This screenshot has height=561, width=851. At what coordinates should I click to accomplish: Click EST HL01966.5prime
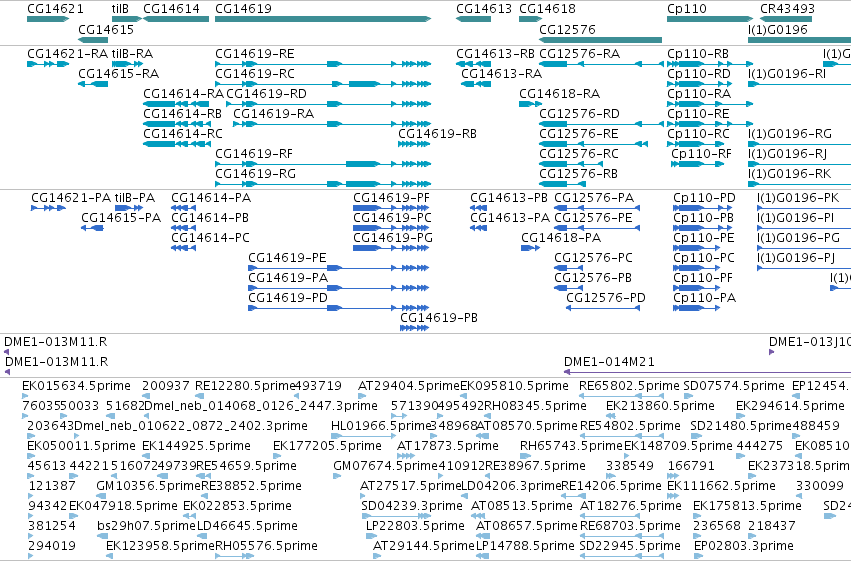pyautogui.click(x=381, y=426)
